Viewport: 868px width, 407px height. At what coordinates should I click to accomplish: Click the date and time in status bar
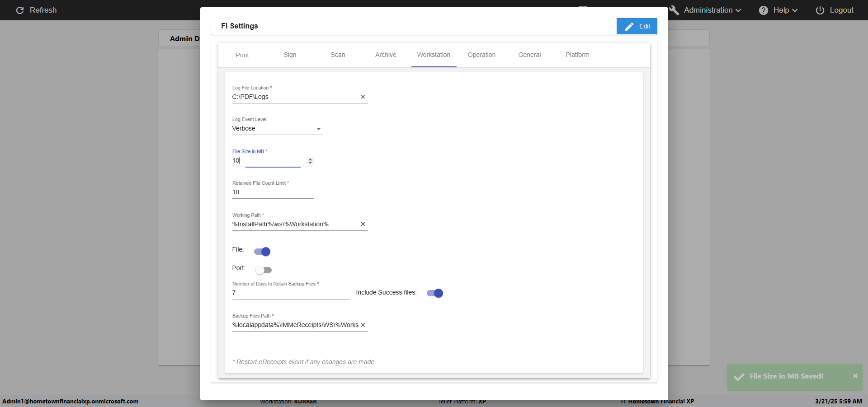(839, 401)
